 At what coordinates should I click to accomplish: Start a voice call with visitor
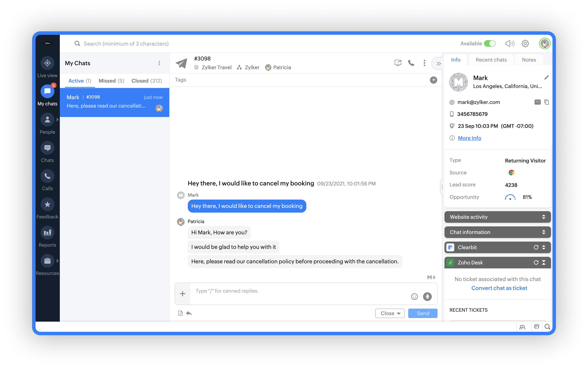(411, 63)
